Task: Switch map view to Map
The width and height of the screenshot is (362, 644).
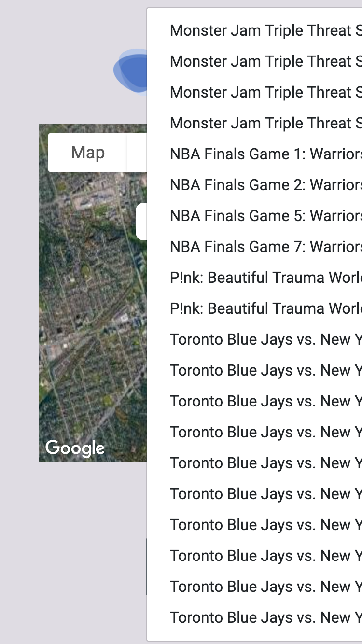Action: click(x=88, y=153)
